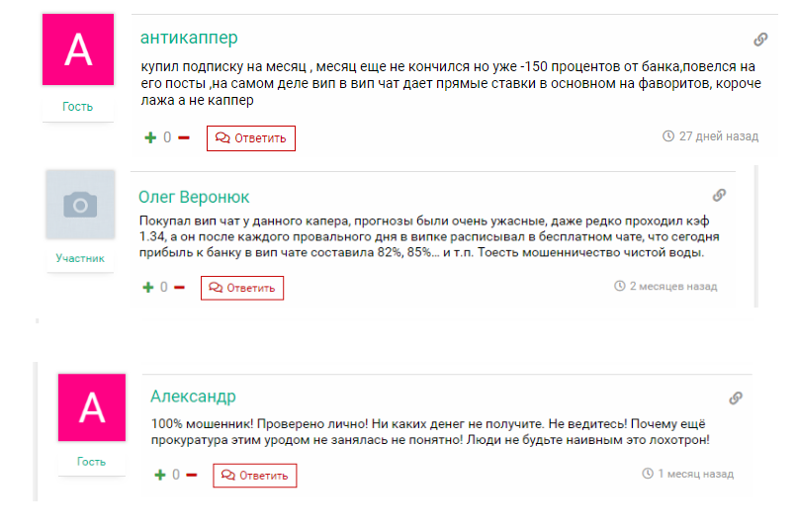This screenshot has width=798, height=532.
Task: Click антикаппер's pink avatar
Action: pos(78,49)
